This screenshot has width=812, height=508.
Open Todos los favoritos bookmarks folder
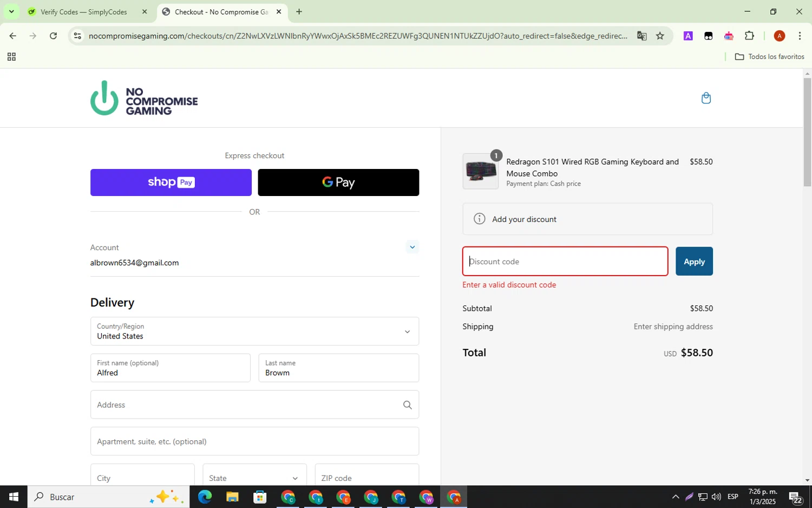[x=769, y=57]
